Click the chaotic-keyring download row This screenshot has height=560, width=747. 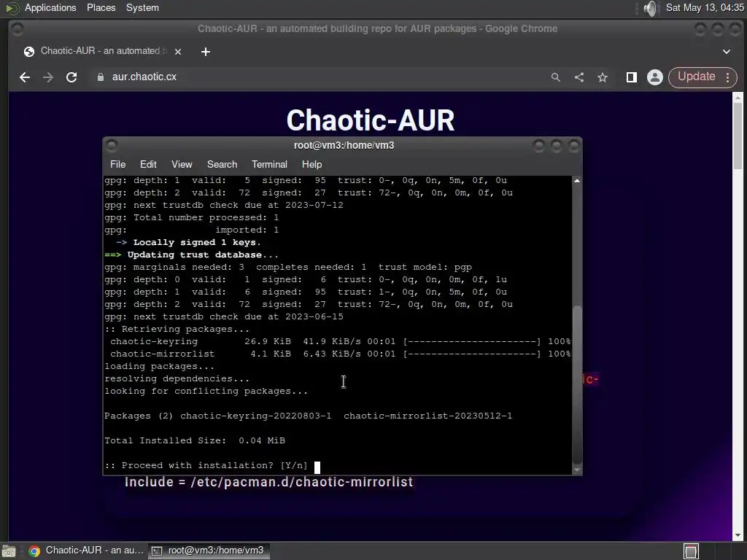click(338, 341)
